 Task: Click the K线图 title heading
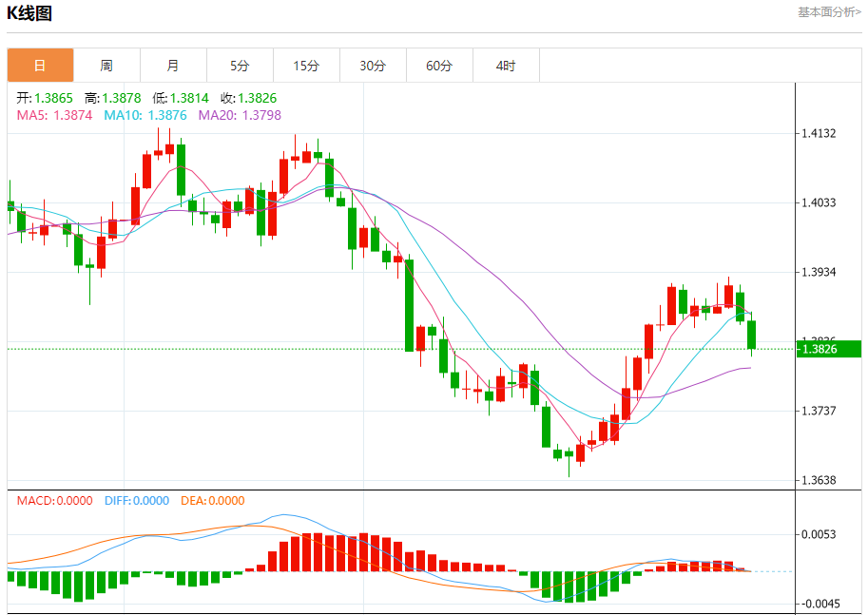click(29, 13)
